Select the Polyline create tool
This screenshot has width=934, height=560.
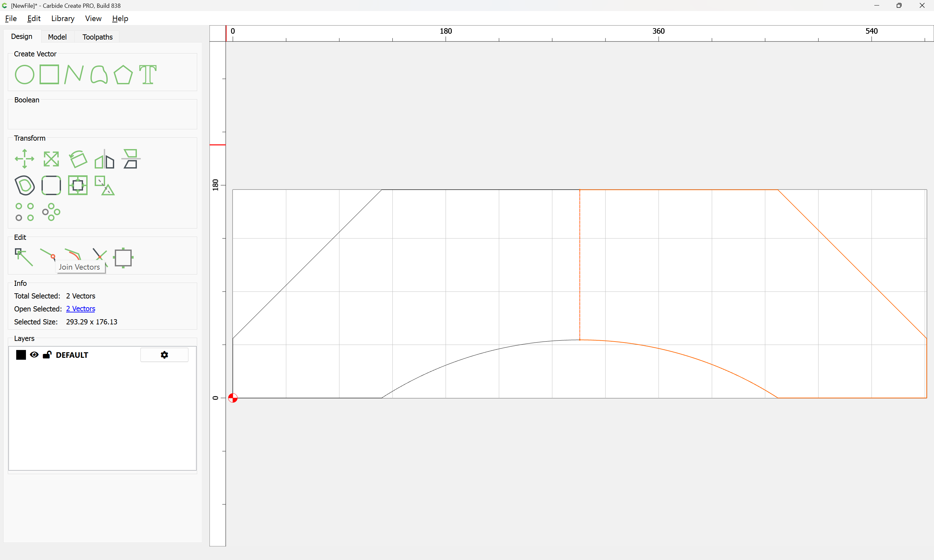pyautogui.click(x=74, y=74)
